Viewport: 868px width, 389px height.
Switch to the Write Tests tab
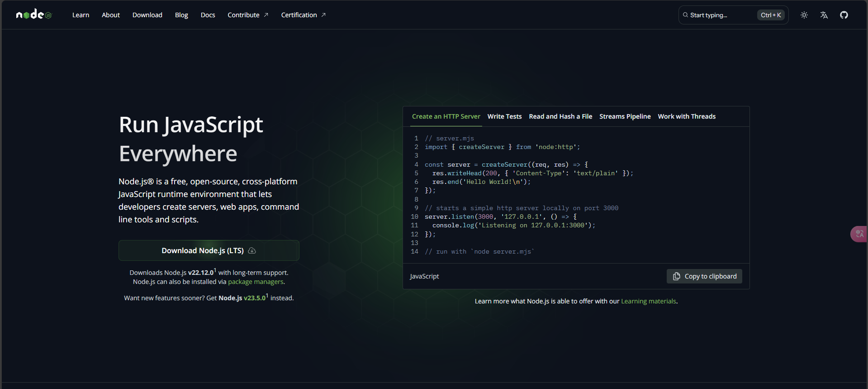pyautogui.click(x=504, y=116)
